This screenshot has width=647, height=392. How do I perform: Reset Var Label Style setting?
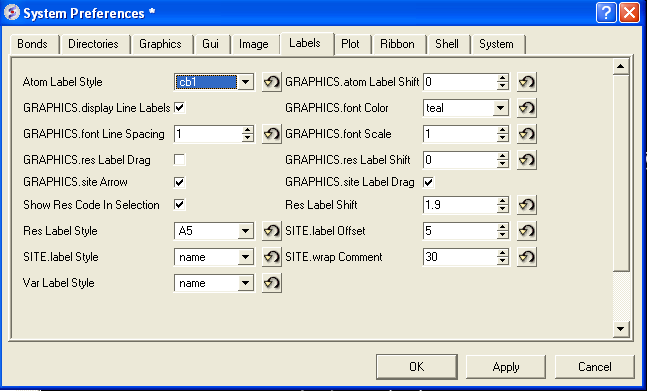(x=272, y=283)
